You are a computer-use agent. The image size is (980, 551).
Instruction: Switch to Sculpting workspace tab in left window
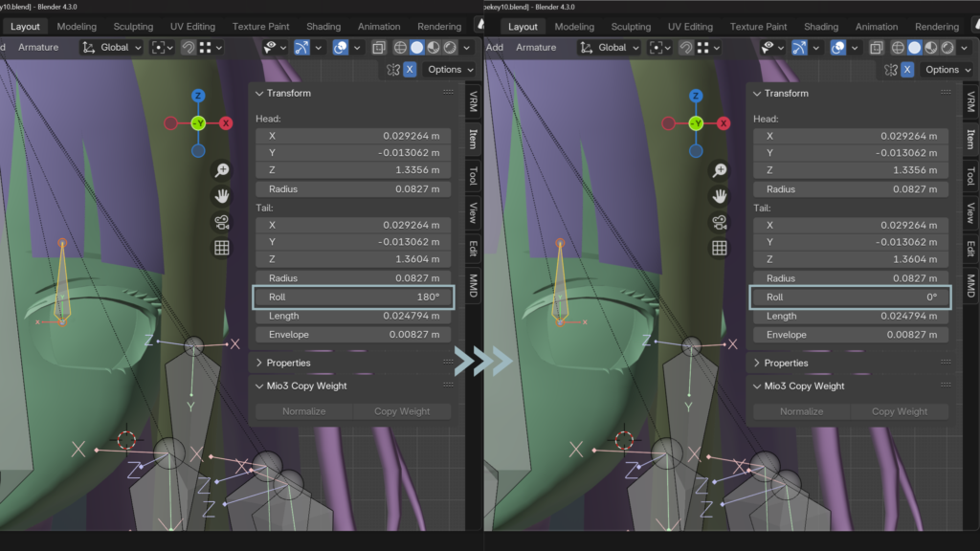click(133, 27)
